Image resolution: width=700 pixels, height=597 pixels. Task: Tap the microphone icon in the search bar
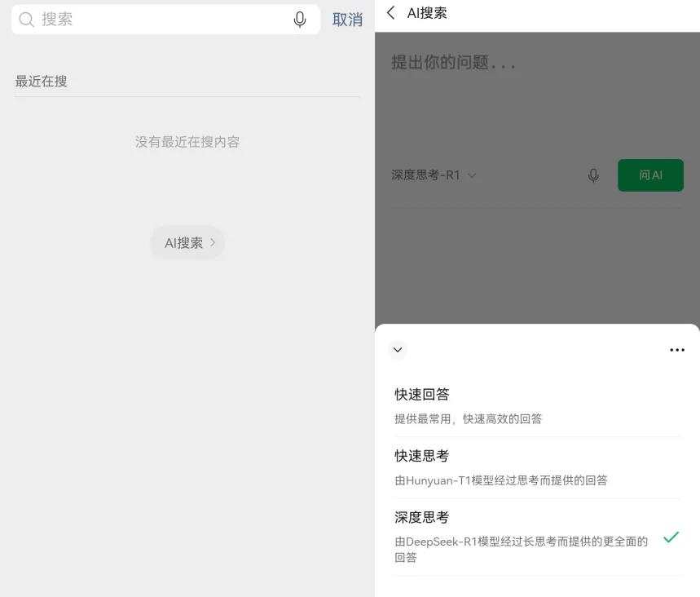pos(300,19)
